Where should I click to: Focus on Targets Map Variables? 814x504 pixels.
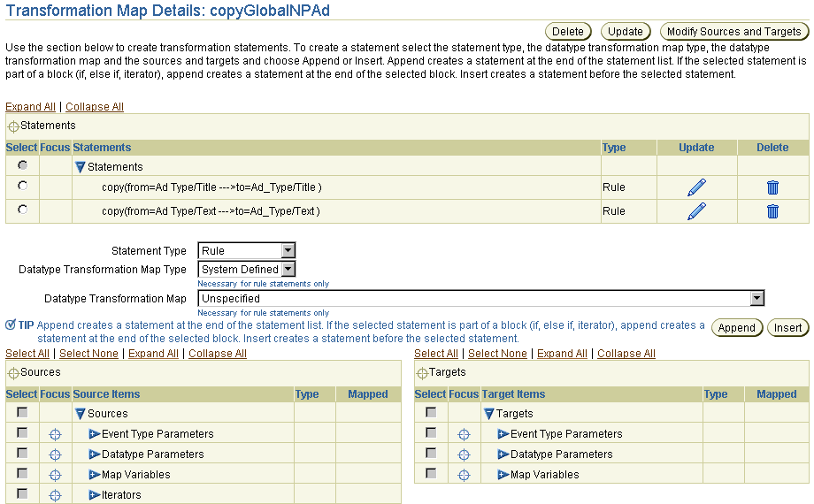464,475
